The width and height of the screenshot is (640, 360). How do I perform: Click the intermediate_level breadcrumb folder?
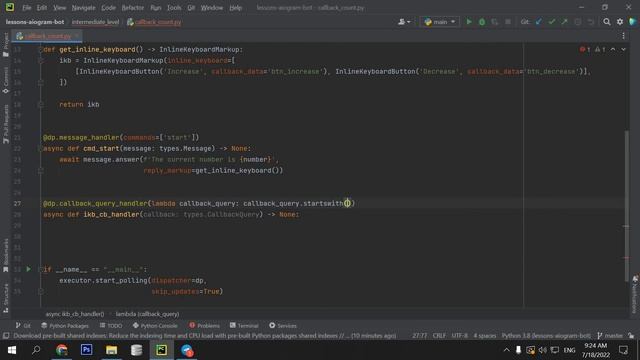point(96,22)
